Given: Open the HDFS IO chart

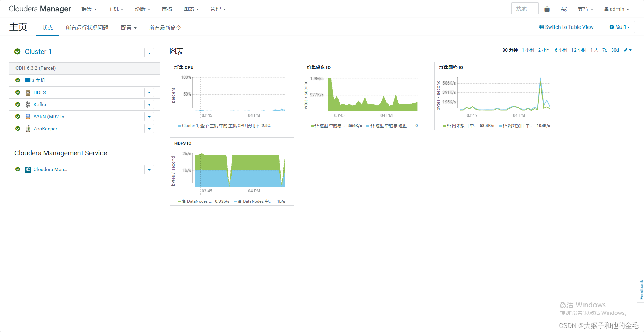Looking at the screenshot, I should click(x=232, y=171).
